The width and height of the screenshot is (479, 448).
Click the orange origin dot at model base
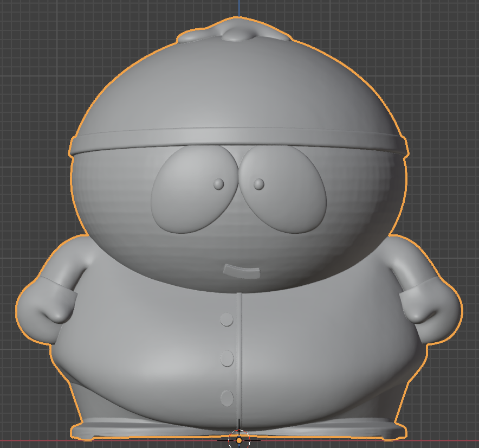239,440
